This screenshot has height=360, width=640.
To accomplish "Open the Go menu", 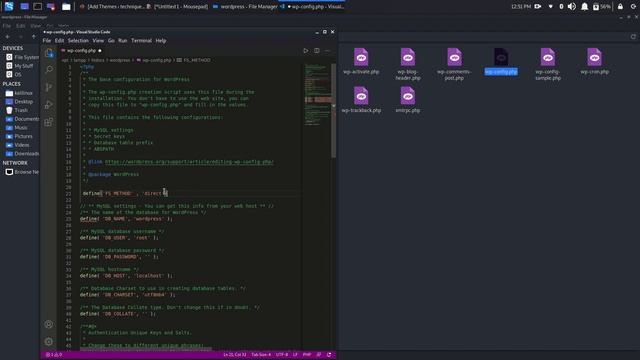I will [x=111, y=41].
